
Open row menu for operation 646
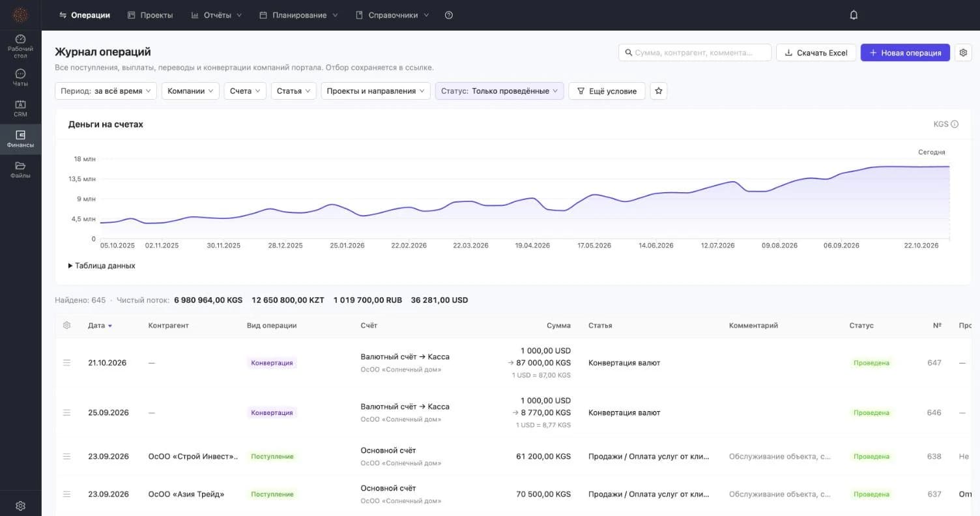[x=66, y=412]
